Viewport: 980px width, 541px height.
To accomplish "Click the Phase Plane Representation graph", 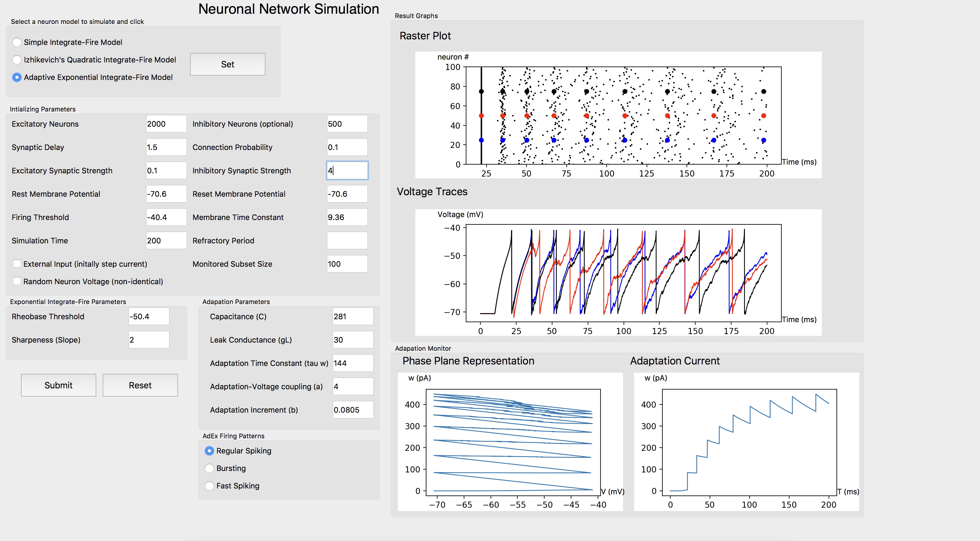I will pyautogui.click(x=510, y=441).
